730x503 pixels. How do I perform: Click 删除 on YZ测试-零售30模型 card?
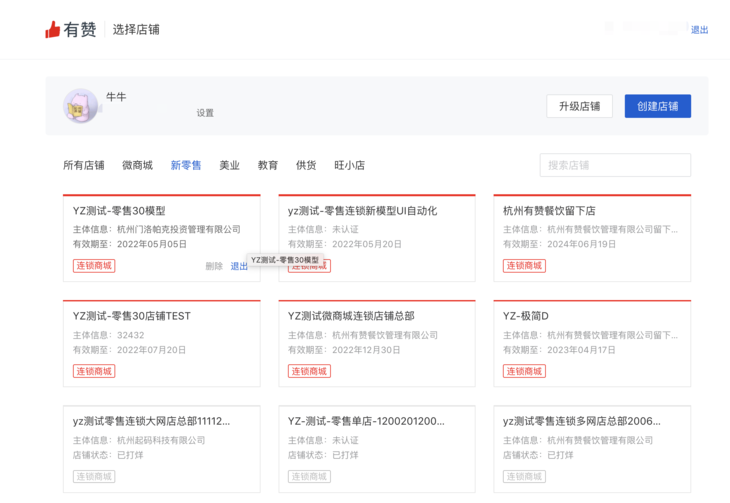pos(213,266)
